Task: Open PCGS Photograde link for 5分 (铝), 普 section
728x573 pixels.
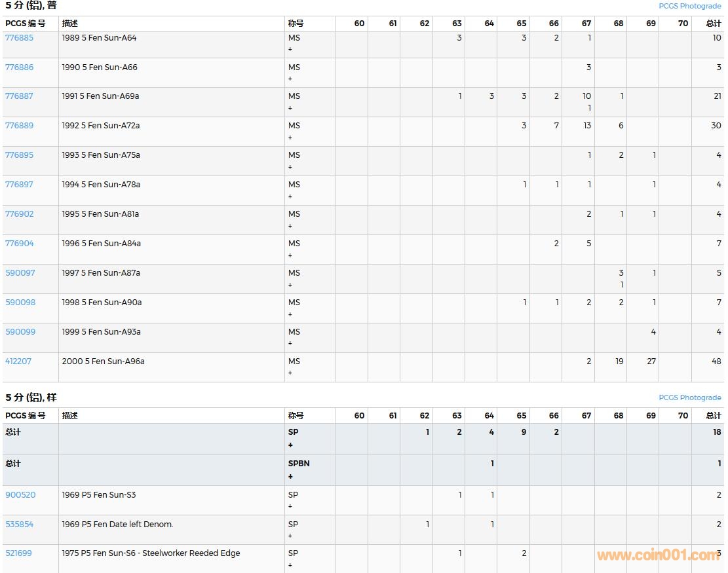Action: coord(689,6)
